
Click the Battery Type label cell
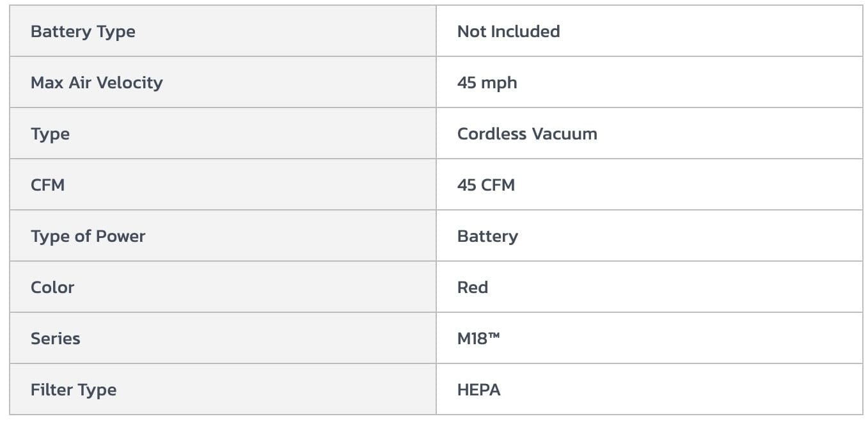click(x=83, y=31)
